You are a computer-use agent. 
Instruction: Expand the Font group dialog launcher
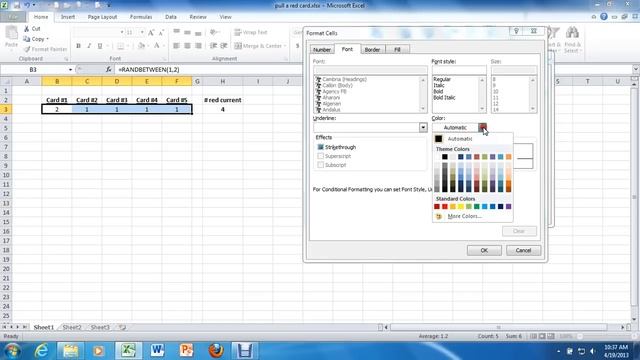(164, 59)
